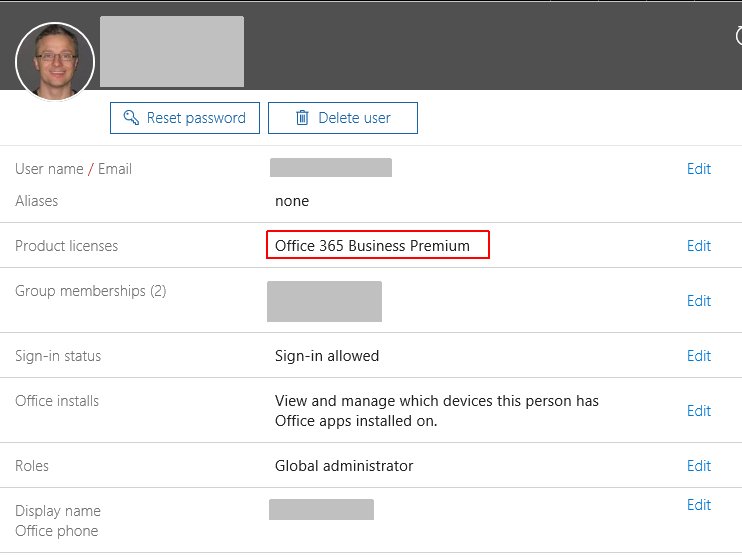
Task: Select the Sign-in allowed status text
Action: coord(327,356)
